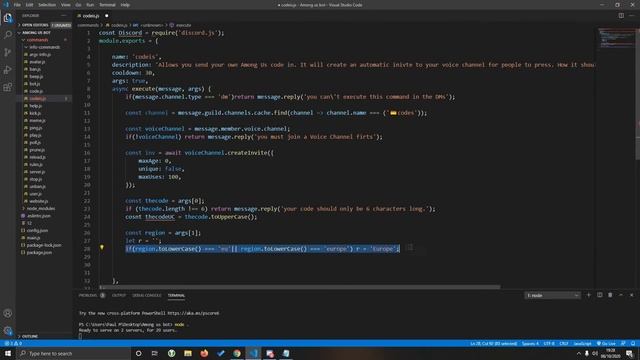Click the split terminal icon

click(x=600, y=295)
